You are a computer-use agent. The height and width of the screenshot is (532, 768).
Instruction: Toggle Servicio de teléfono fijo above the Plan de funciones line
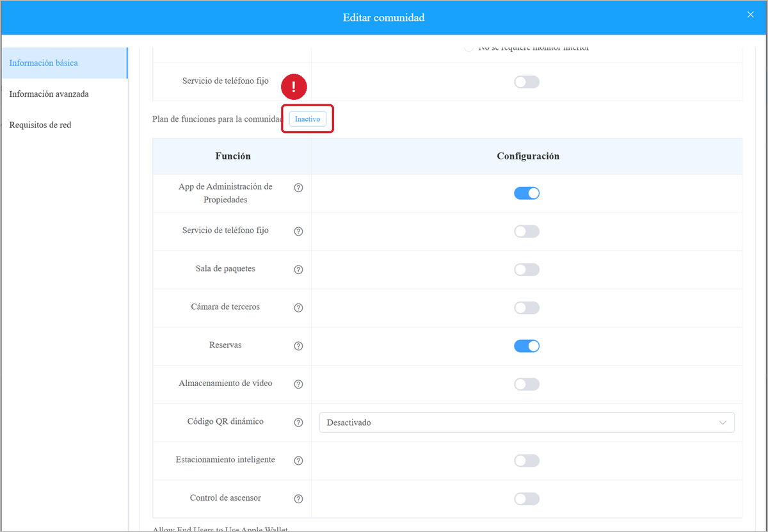point(527,82)
